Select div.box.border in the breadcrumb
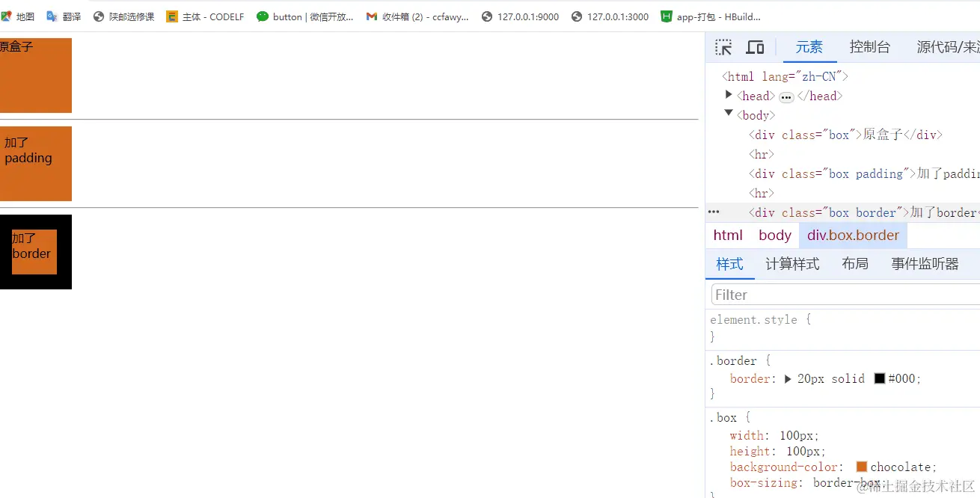Viewport: 980px width, 498px height. (x=853, y=236)
